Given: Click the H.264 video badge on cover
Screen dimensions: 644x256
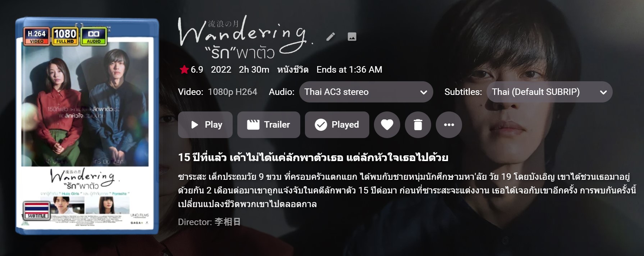Looking at the screenshot, I should (x=37, y=36).
